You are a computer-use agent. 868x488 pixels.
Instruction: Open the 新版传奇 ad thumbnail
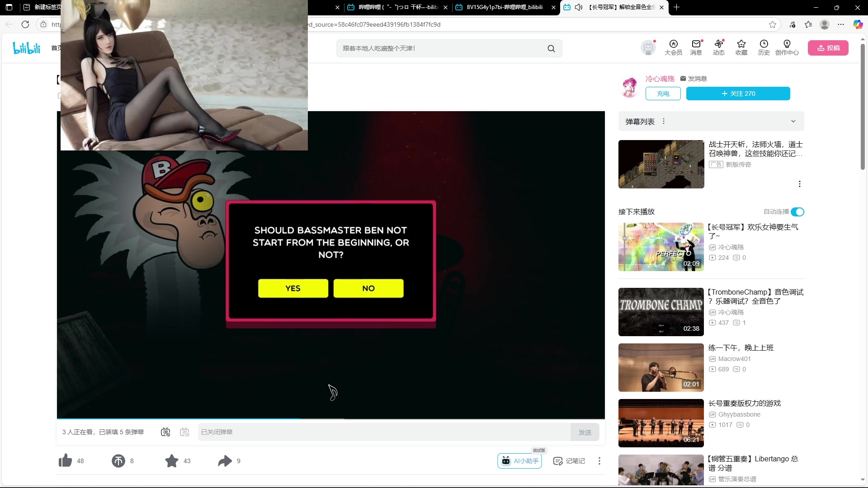661,164
